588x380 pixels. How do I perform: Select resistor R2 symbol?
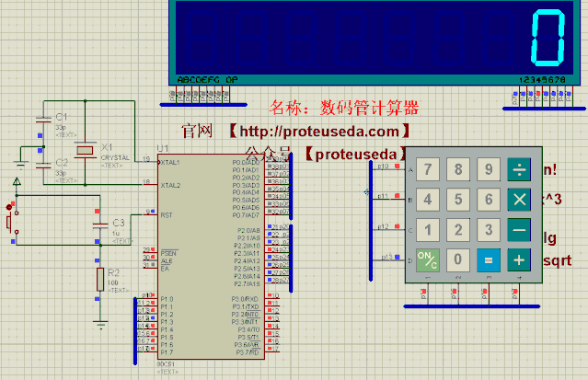pyautogui.click(x=100, y=279)
